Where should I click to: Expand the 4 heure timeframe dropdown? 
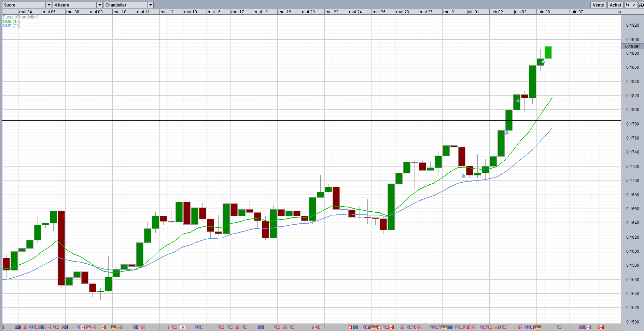pyautogui.click(x=100, y=5)
